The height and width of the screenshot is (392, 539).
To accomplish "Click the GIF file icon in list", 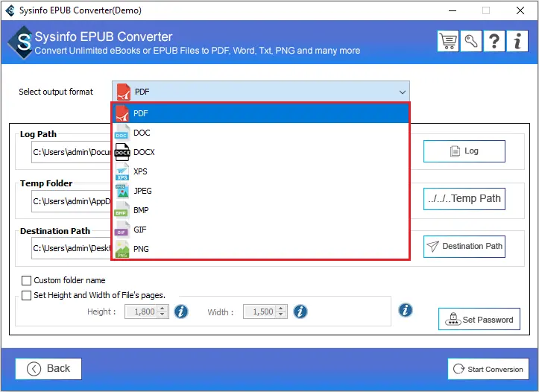I will point(122,230).
